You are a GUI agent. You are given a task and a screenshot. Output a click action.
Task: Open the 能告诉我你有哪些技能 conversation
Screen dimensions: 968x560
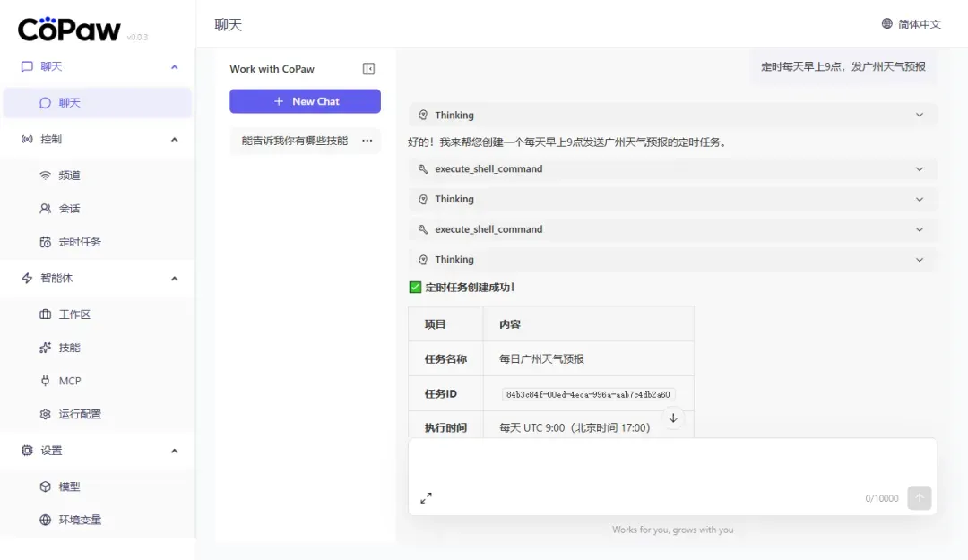pos(294,141)
